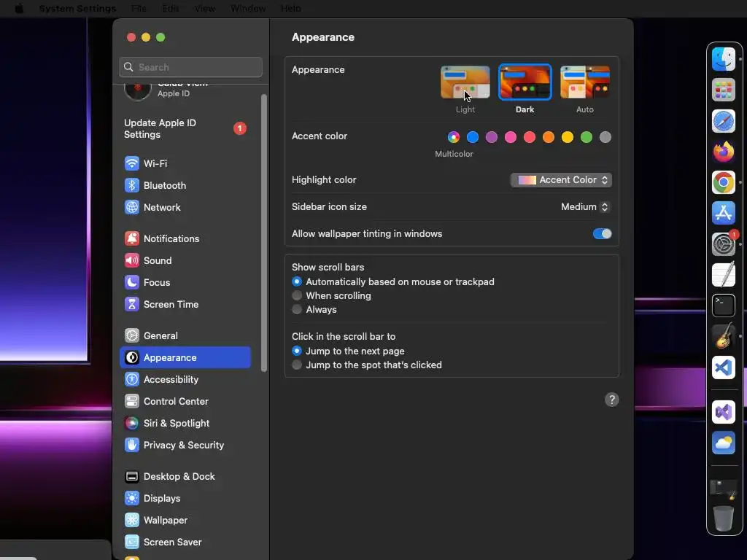Viewport: 747px width, 560px height.
Task: Select pink accent color
Action: click(511, 137)
